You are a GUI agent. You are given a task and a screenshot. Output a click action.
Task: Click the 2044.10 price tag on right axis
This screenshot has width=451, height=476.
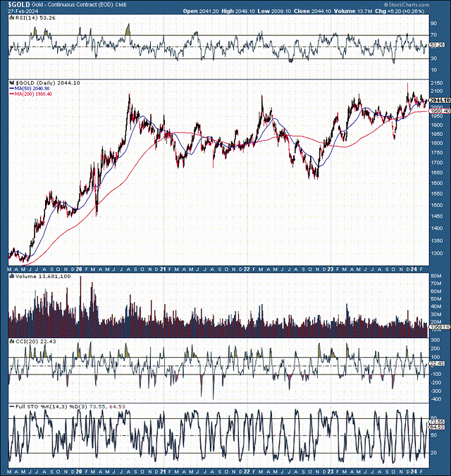point(440,101)
